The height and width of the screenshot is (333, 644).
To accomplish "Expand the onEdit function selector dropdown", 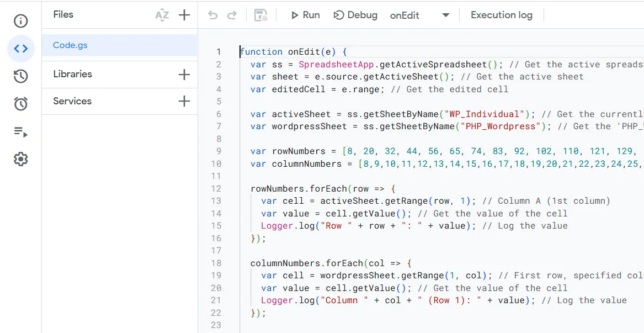I will point(445,15).
